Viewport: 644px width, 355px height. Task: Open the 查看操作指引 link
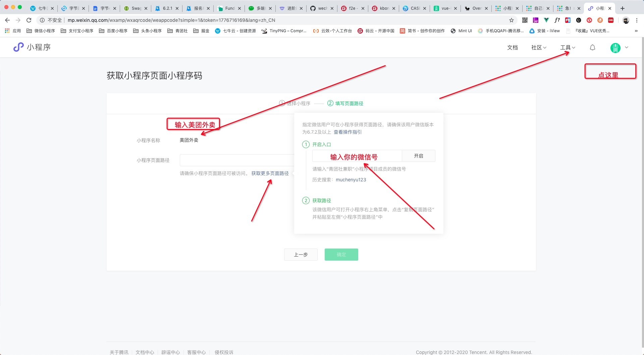click(x=347, y=132)
